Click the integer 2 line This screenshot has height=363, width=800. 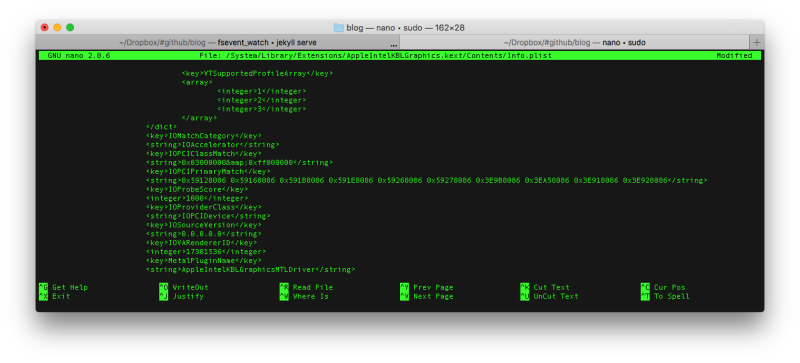click(262, 100)
